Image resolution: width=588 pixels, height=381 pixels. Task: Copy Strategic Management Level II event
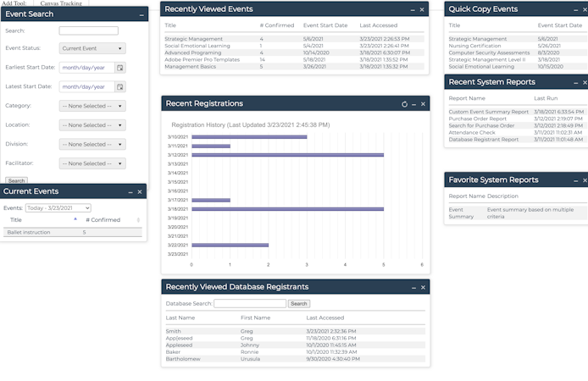point(487,59)
